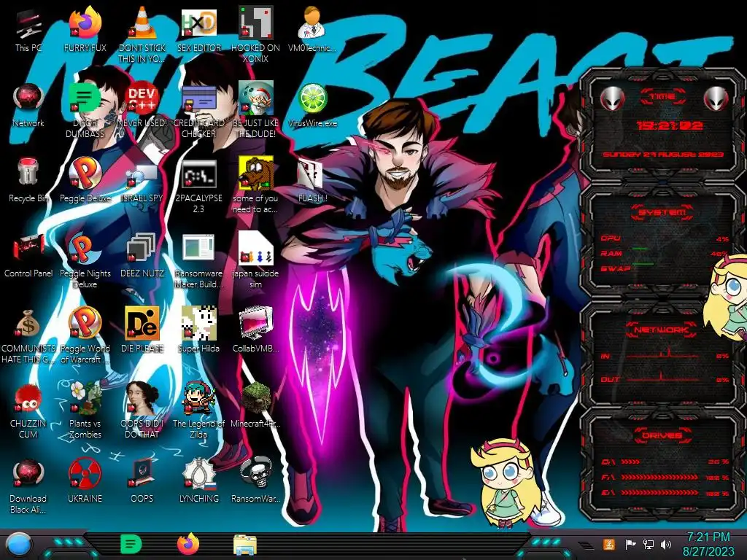
Task: Open the Action Center flag icon
Action: 630,544
